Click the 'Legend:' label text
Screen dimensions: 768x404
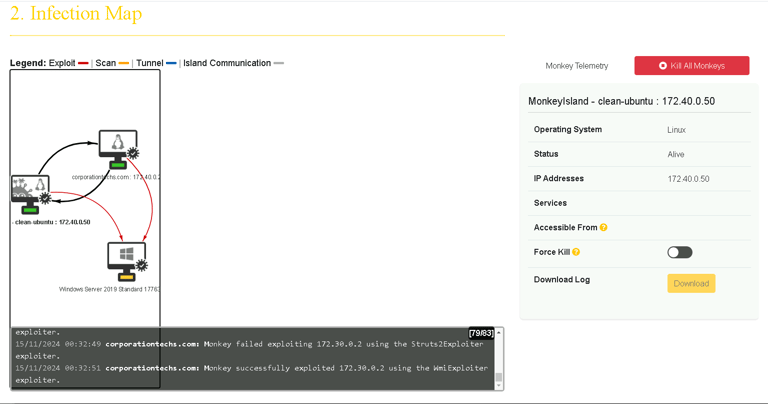click(x=28, y=63)
